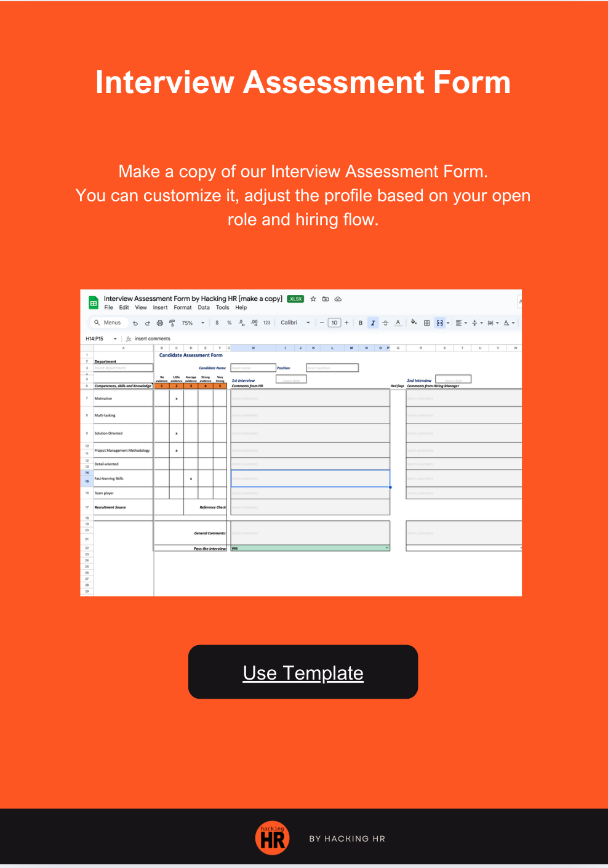The image size is (608, 868).
Task: Click the Use Template button
Action: 303,672
